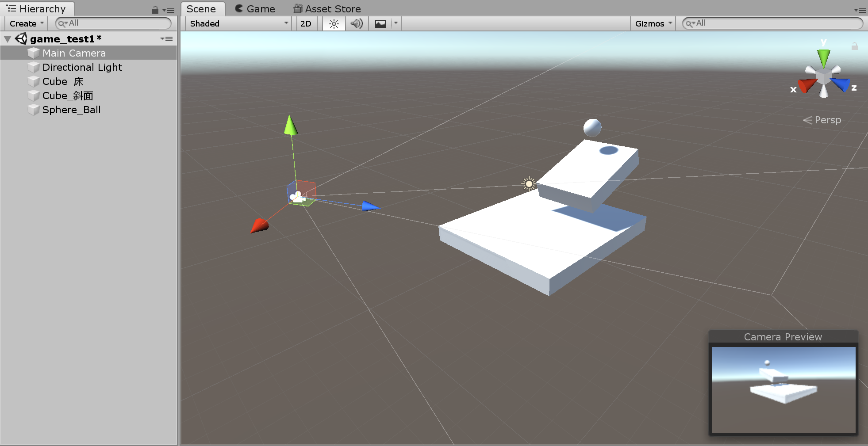The height and width of the screenshot is (446, 868).
Task: Click the Hierarchy search field
Action: pos(113,23)
